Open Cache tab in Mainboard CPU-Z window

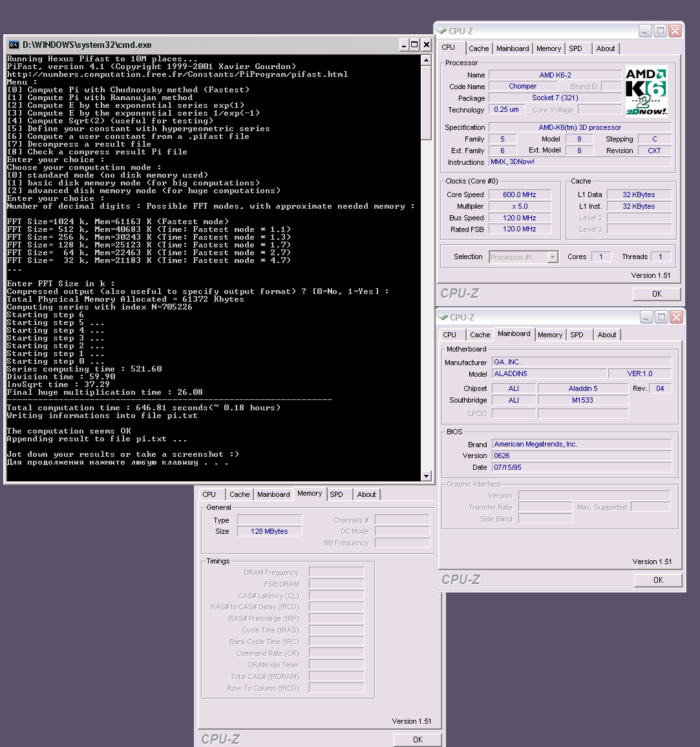tap(480, 335)
